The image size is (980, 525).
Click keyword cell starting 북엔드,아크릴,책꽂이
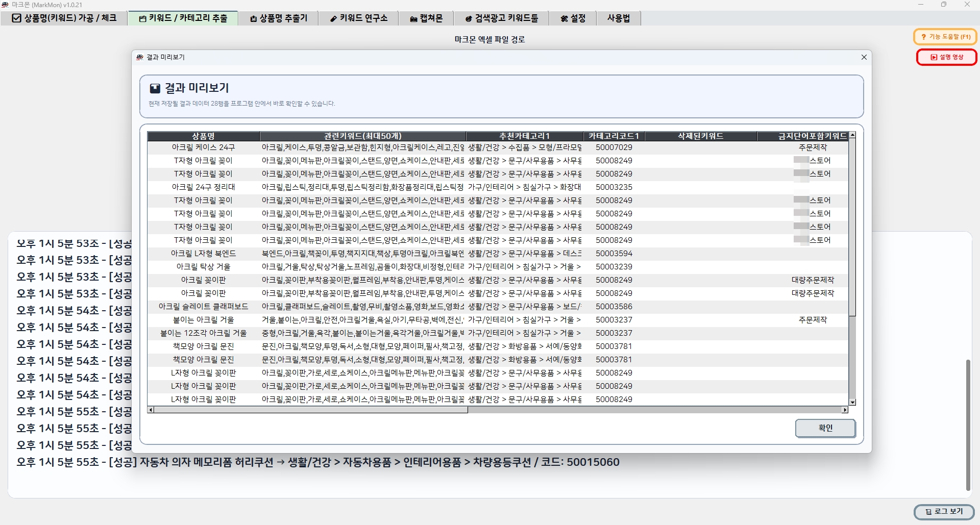tap(363, 254)
